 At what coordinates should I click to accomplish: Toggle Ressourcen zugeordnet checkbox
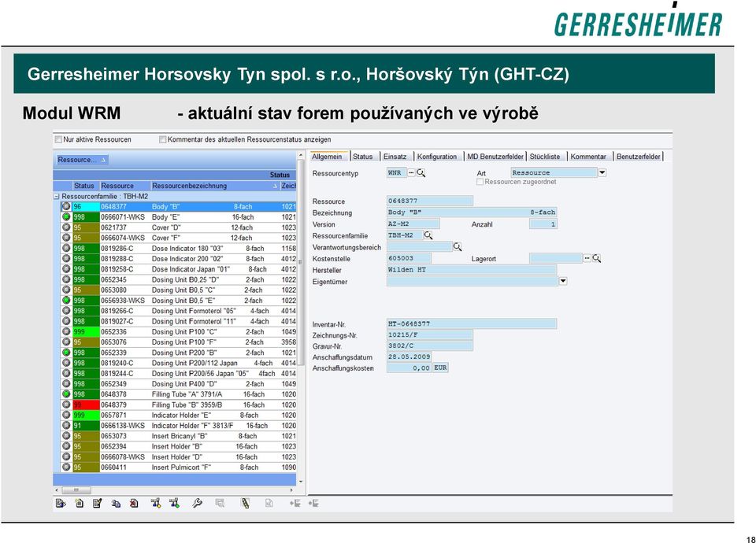click(x=480, y=182)
